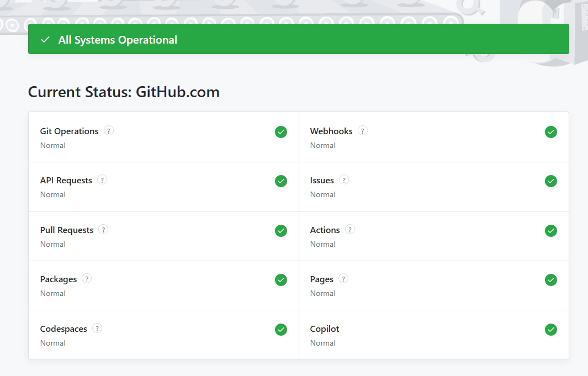Click the help icon next to Pages
Screen dimensions: 588x376
pyautogui.click(x=343, y=279)
